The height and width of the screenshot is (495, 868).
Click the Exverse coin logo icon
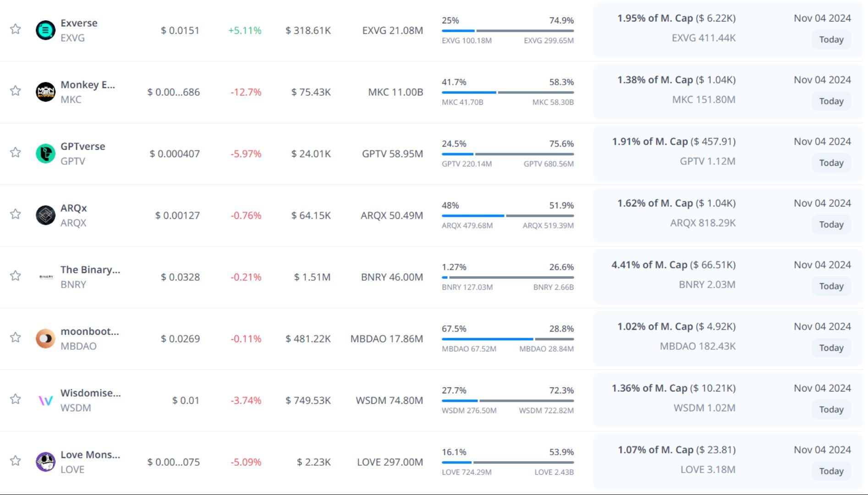click(45, 30)
